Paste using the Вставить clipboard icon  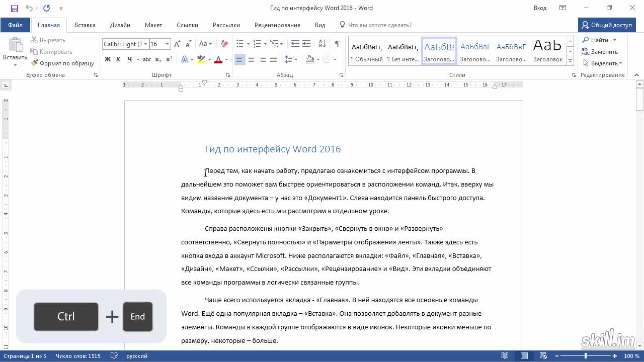[15, 45]
